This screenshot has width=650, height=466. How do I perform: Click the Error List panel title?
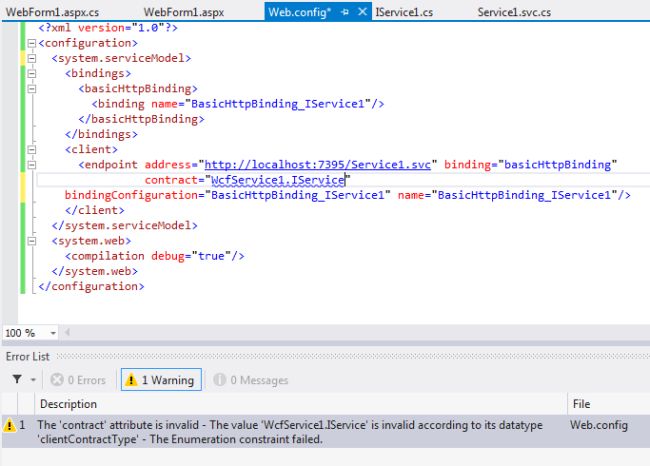(27, 357)
